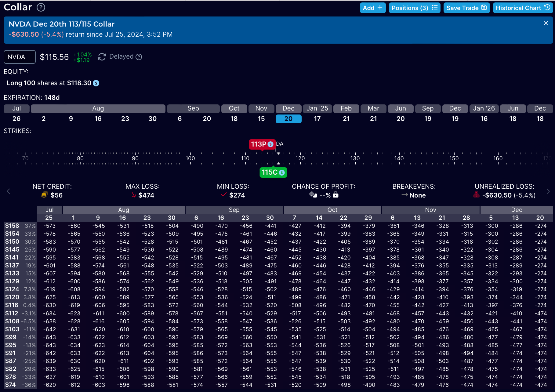Viewport: 555px width, 392px height.
Task: Select the final Dec 18 expiration date
Action: pyautogui.click(x=540, y=119)
